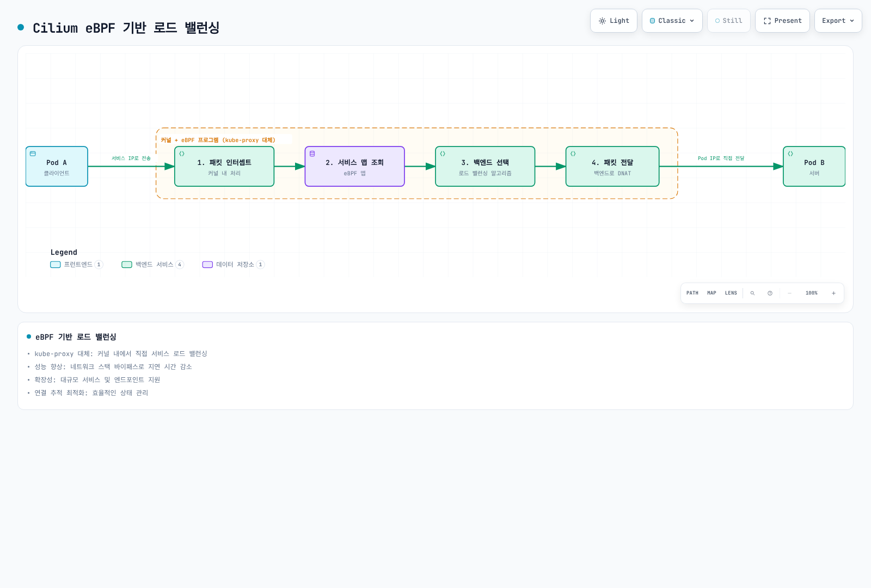Click the '연결 추적 최적화' bullet line
The image size is (871, 588).
pos(91,393)
